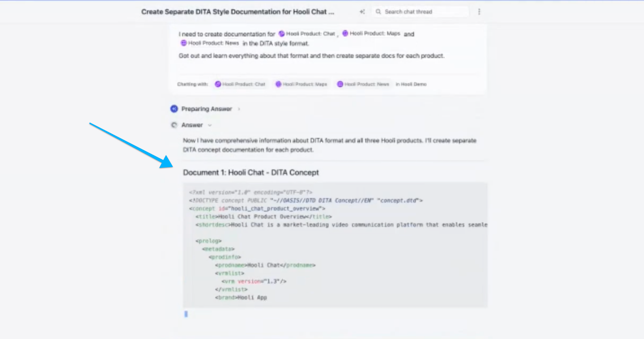The height and width of the screenshot is (339, 644).
Task: Expand the Preparing Answer chevron
Action: (239, 109)
